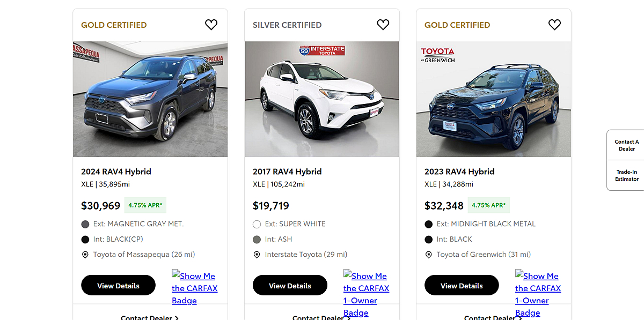Click CARFAX 1-Owner Badge on 2017 RAV4
The width and height of the screenshot is (644, 320).
pyautogui.click(x=366, y=294)
